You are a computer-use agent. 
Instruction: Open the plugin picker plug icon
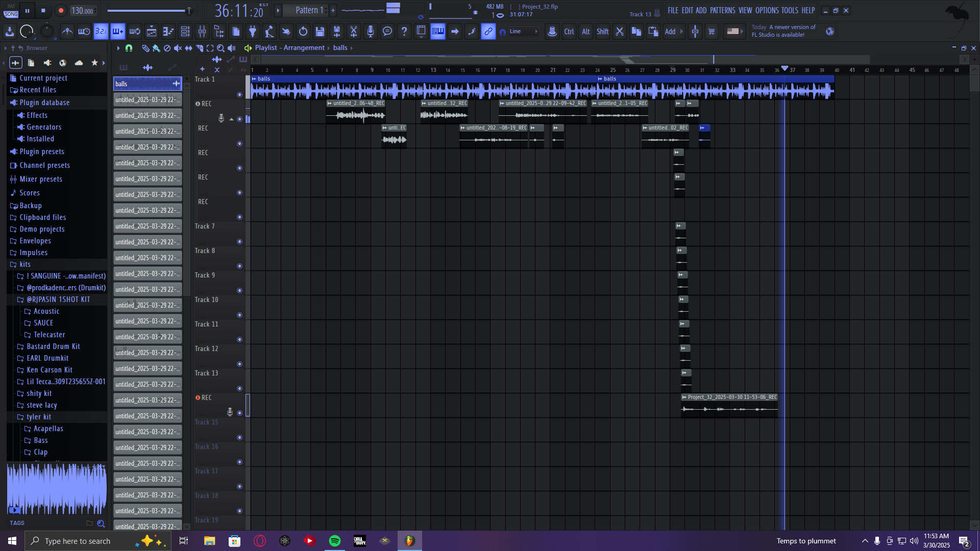click(x=253, y=32)
